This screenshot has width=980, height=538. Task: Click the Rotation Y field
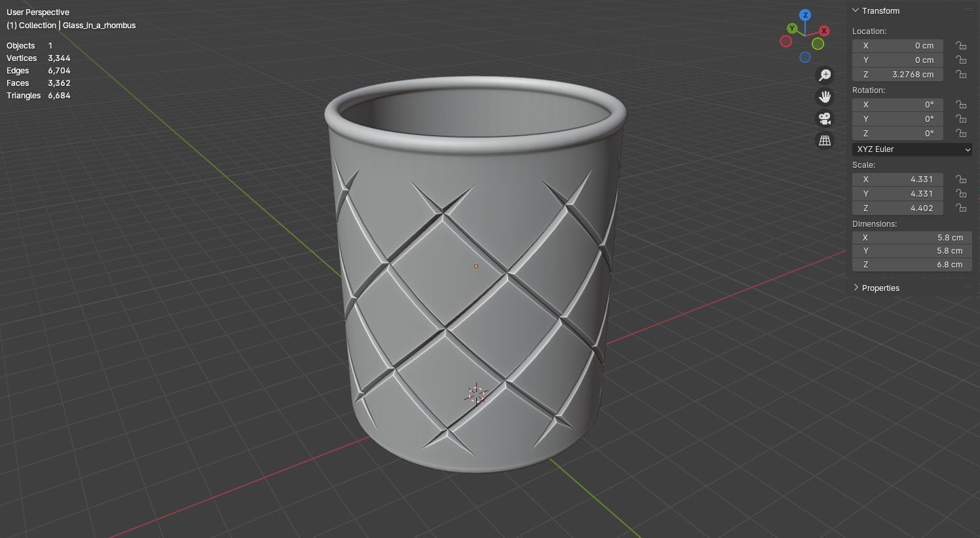tap(897, 119)
